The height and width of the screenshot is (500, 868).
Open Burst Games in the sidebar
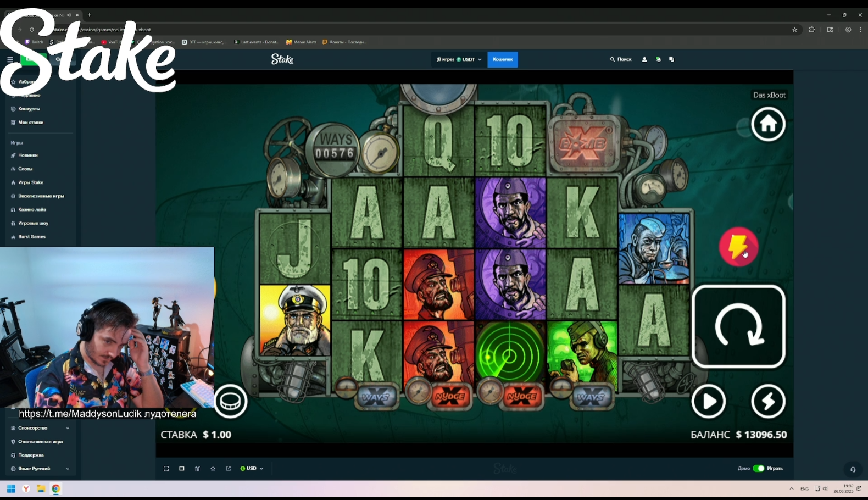(x=32, y=237)
